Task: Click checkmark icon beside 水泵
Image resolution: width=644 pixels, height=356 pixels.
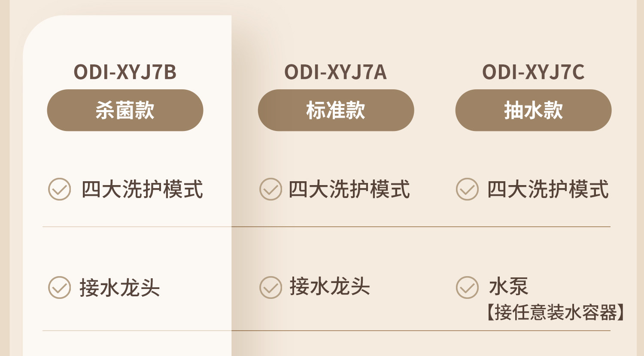Action: 467,287
